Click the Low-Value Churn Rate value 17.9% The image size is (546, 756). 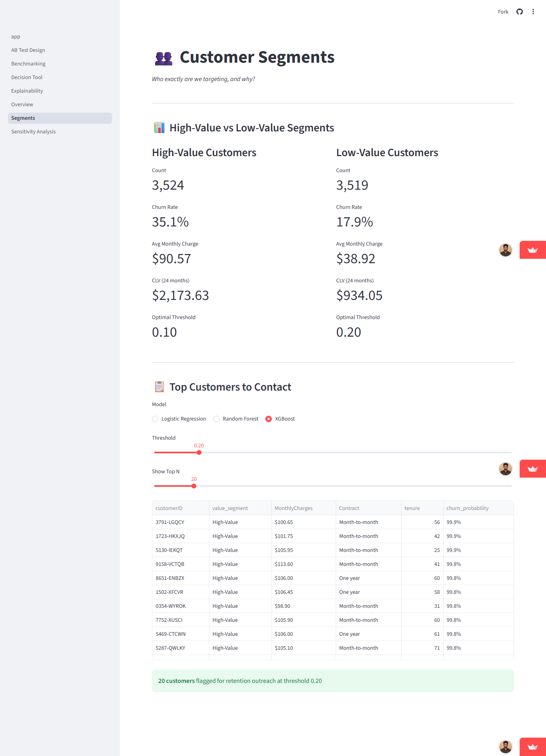(355, 222)
